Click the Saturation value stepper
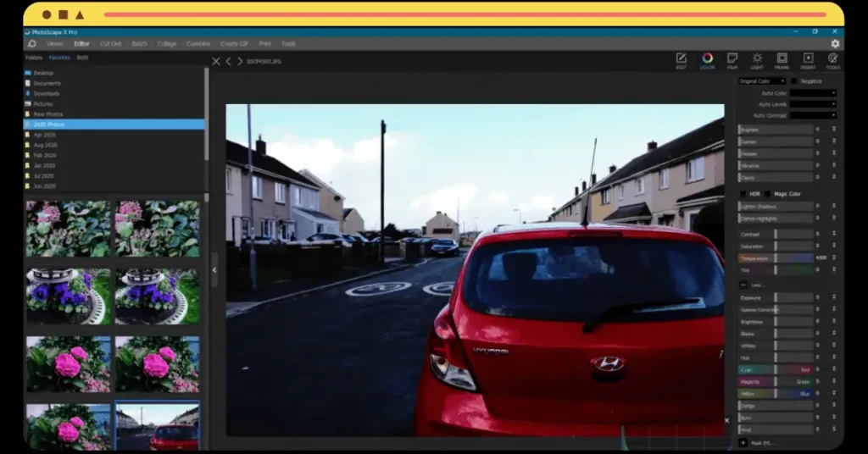This screenshot has width=868, height=454. [834, 246]
